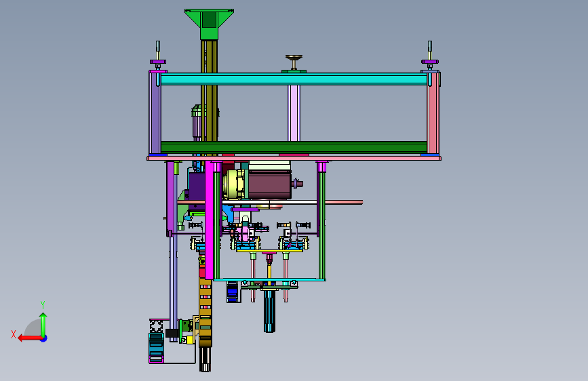Select the tall magenta vertical plate

click(209, 220)
